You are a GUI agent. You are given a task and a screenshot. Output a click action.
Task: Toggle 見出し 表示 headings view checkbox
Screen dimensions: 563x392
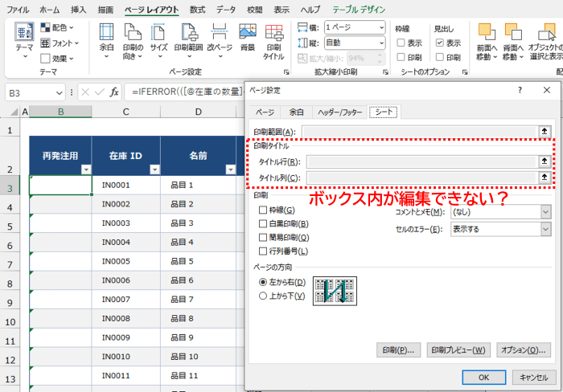tap(440, 43)
